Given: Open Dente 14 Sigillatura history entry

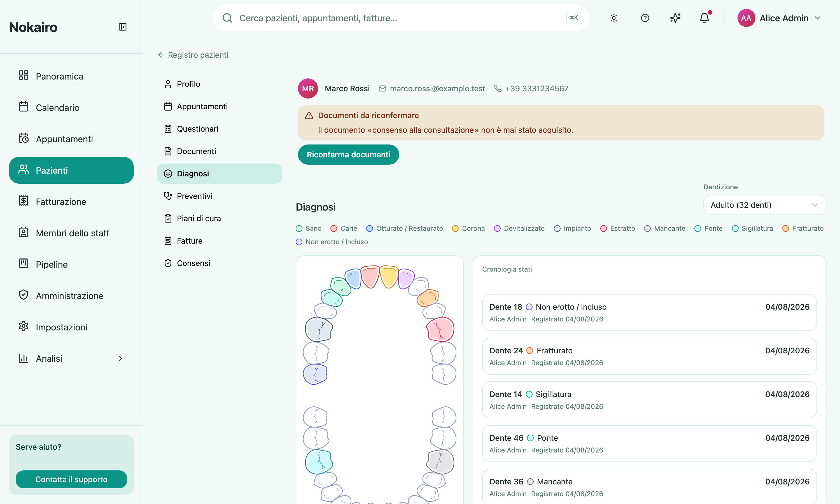Looking at the screenshot, I should (649, 400).
